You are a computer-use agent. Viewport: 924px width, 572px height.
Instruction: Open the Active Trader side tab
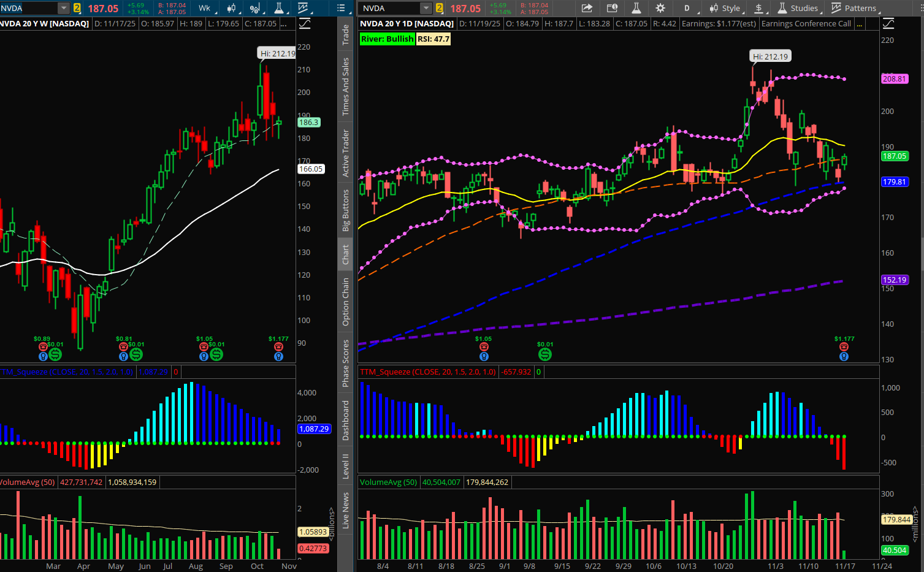pos(346,153)
